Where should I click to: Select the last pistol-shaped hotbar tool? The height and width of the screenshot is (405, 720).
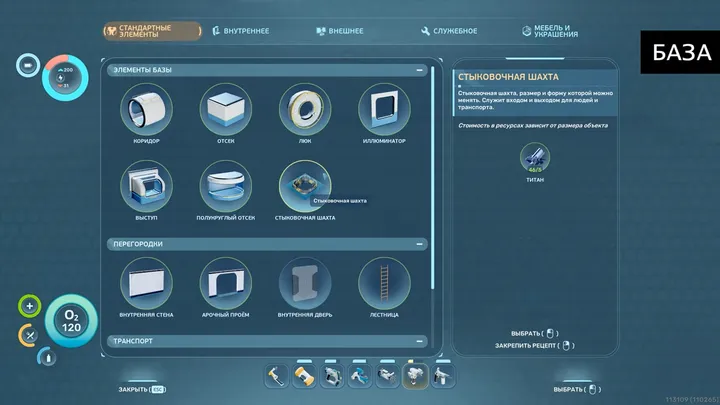pos(443,376)
